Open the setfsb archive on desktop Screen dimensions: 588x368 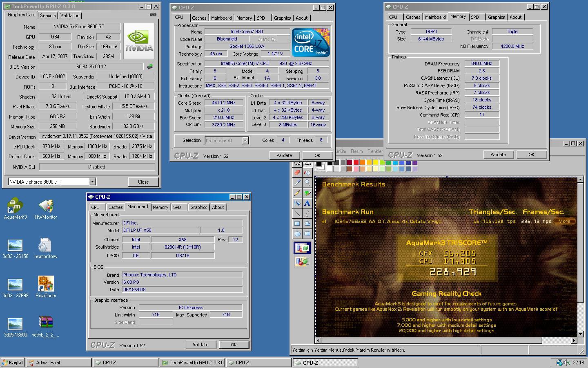[46, 327]
